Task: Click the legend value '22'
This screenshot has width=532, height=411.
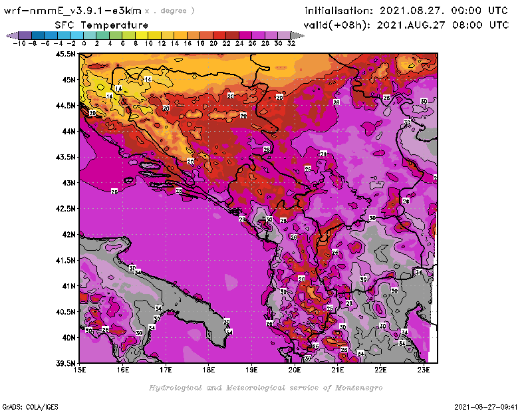Action: pyautogui.click(x=226, y=43)
